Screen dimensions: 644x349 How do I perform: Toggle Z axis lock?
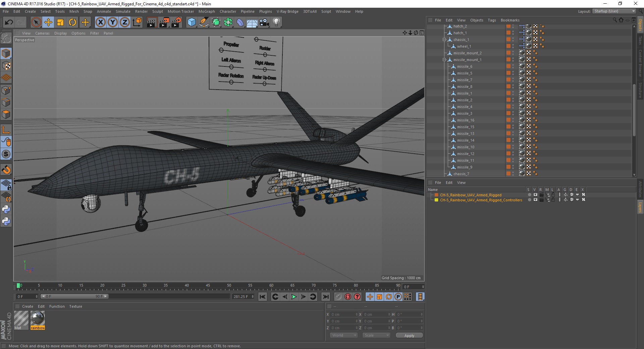pyautogui.click(x=125, y=22)
